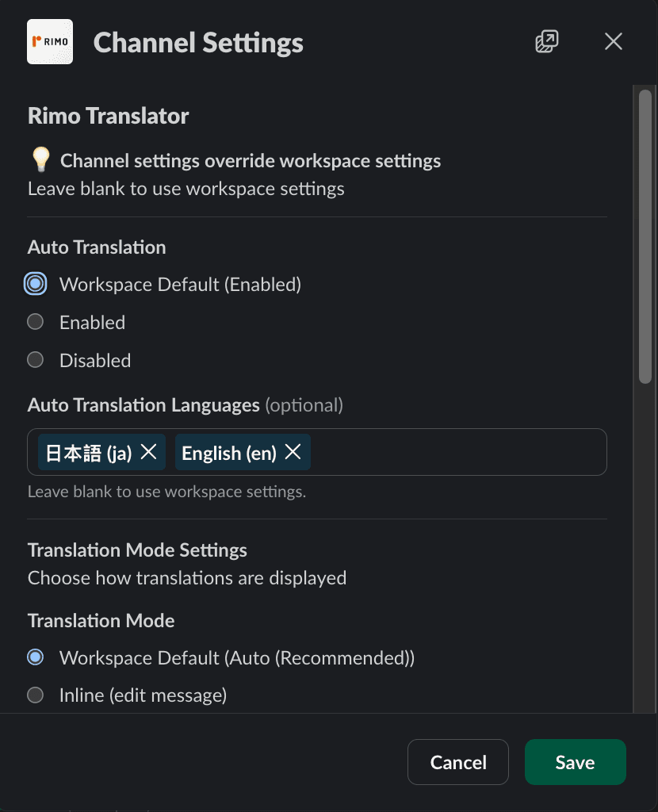Click the Translation Mode Settings heading
The height and width of the screenshot is (812, 658).
coord(137,550)
